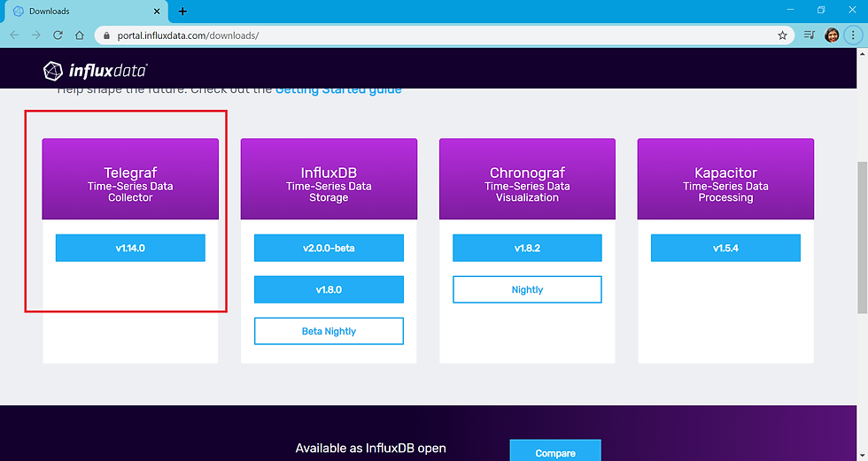The image size is (868, 461).
Task: Open a new browser tab
Action: pos(182,11)
